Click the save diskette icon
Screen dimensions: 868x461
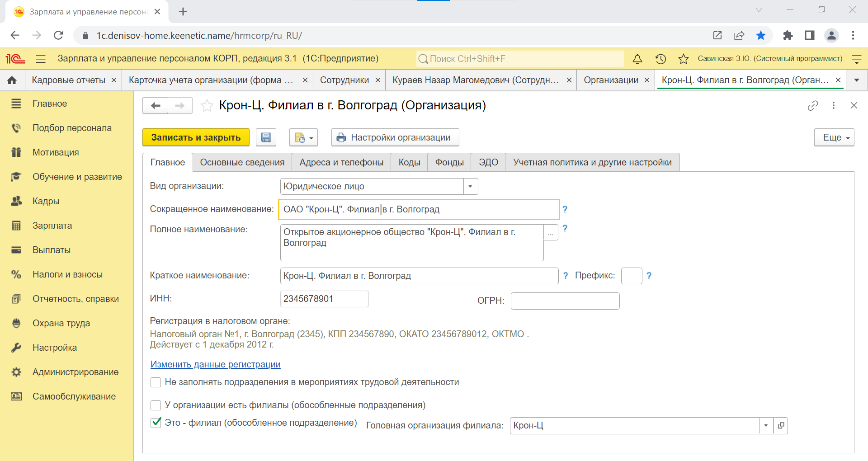click(x=266, y=137)
